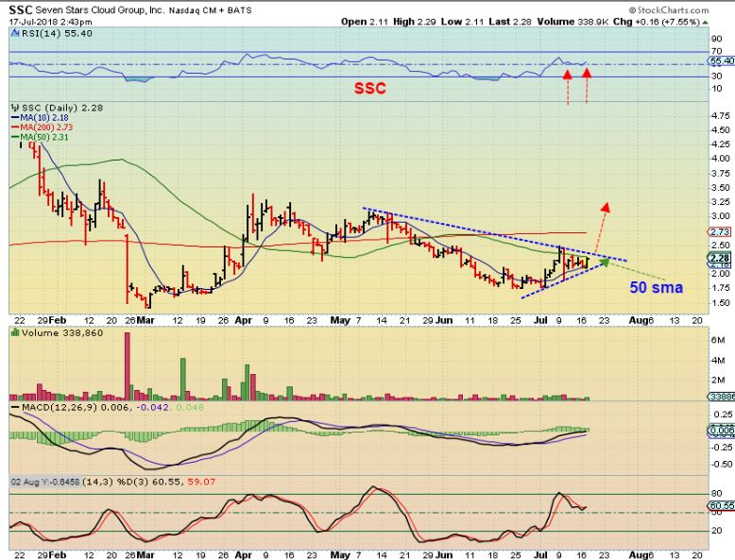The height and width of the screenshot is (560, 735).
Task: Click the 4.75 price axis label
Action: click(721, 116)
